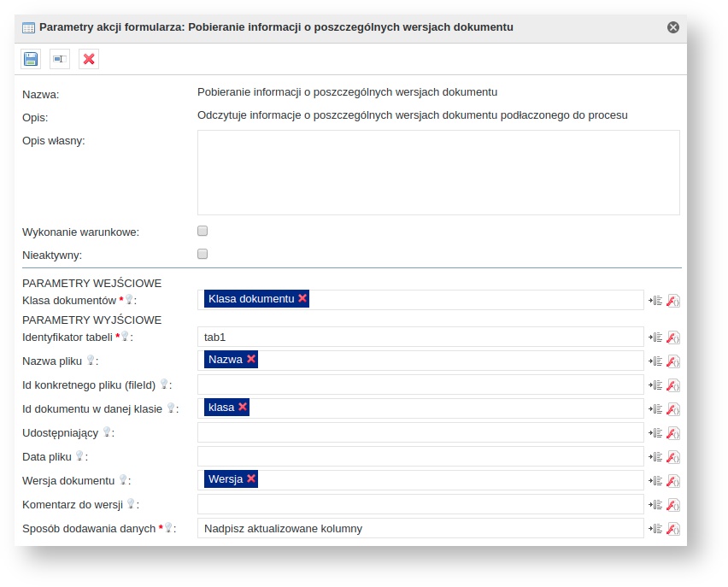Click hint bulb next to Udostępniający
Viewport: 728px width, 587px height.
pos(107,432)
